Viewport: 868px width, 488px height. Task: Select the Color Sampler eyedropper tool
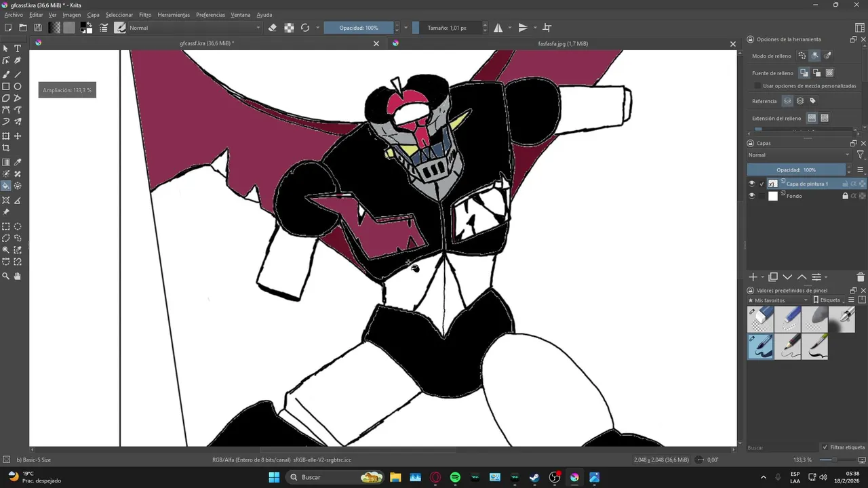[x=18, y=163]
